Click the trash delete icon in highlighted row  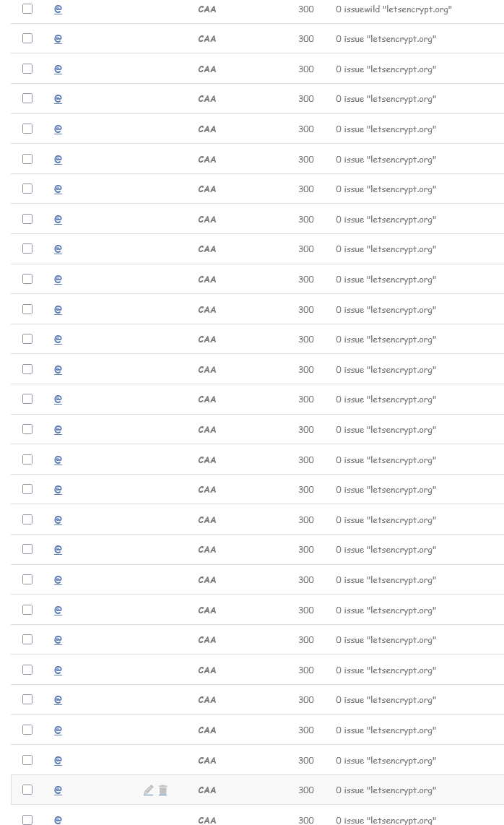point(163,790)
